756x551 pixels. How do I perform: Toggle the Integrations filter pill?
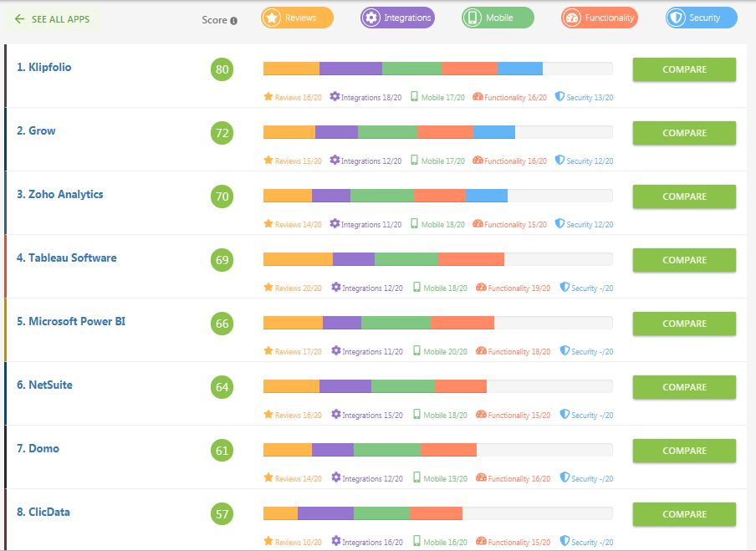pos(398,18)
